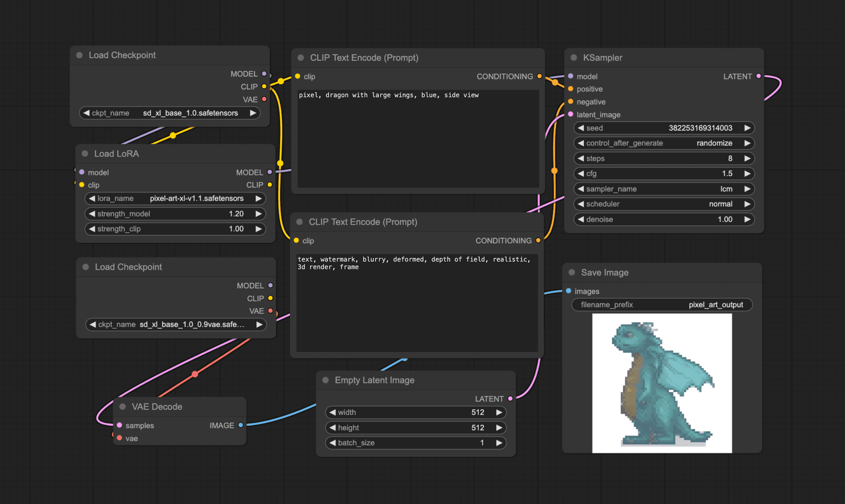
Task: Increase latent width with right arrow
Action: (x=499, y=412)
